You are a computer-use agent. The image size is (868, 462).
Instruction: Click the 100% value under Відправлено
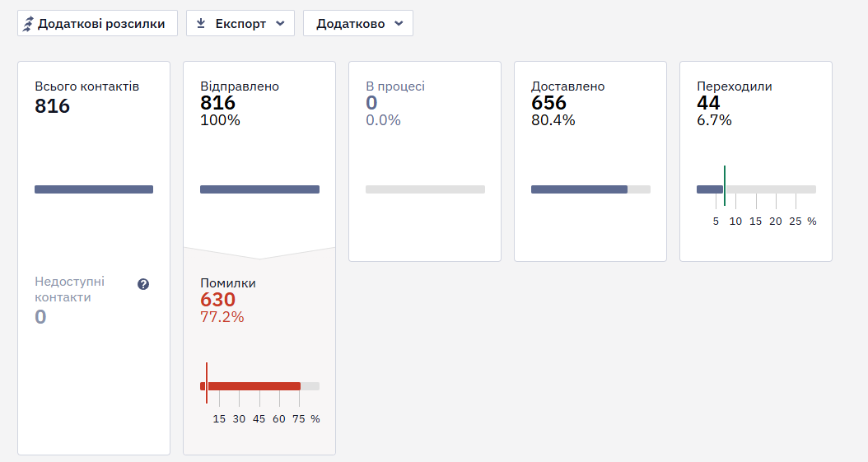pyautogui.click(x=221, y=120)
